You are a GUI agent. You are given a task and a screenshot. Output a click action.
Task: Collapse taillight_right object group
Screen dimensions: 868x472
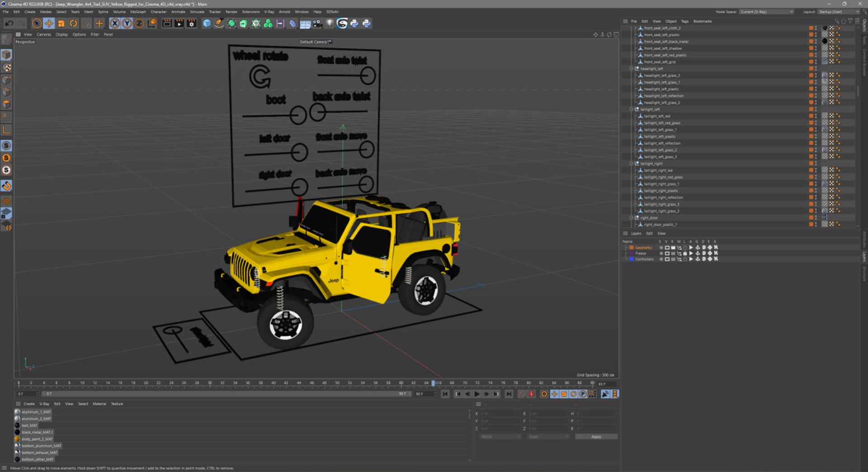632,164
